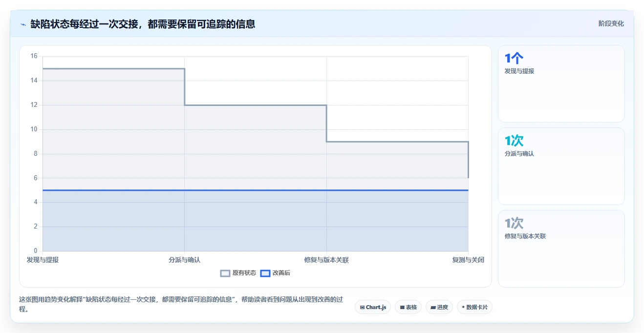Click the 修复与版本关联 x-axis label
The image size is (644, 333).
point(326,260)
